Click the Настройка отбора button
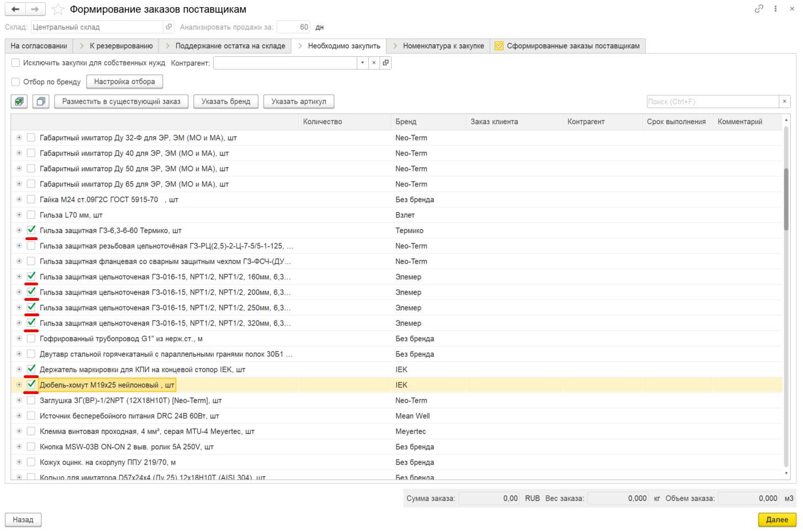Image resolution: width=803 pixels, height=532 pixels. (x=125, y=82)
